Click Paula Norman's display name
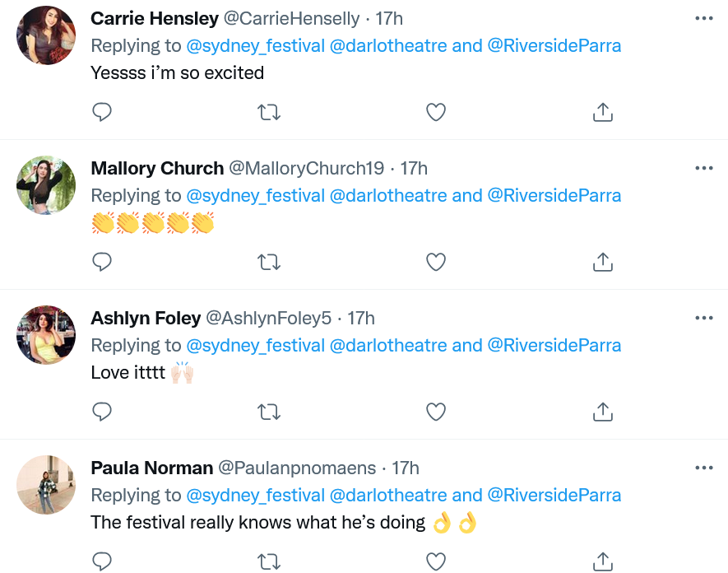Image resolution: width=728 pixels, height=573 pixels. click(151, 468)
